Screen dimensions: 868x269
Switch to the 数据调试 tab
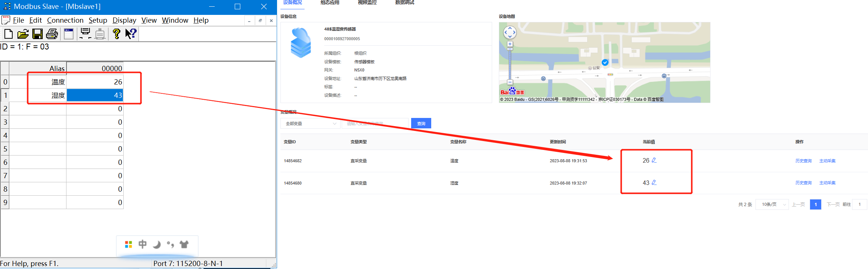404,3
